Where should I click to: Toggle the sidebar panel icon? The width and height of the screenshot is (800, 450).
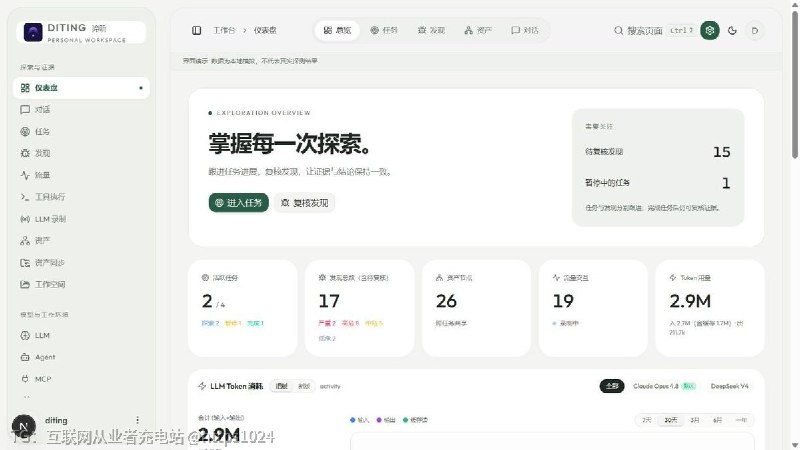pos(196,31)
